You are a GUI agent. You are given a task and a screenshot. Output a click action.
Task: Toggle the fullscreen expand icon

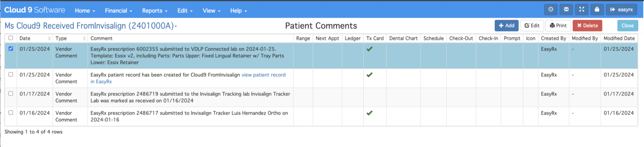tap(581, 10)
